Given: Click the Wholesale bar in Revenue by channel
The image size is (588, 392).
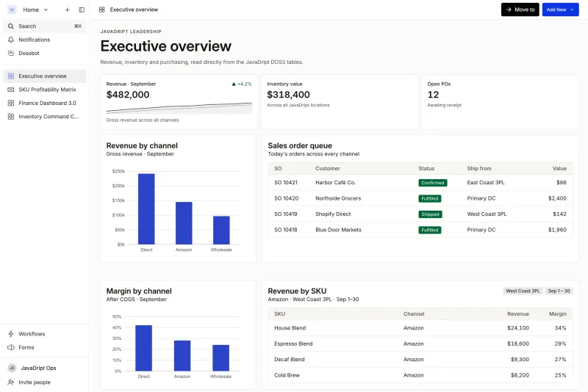Looking at the screenshot, I should (221, 231).
